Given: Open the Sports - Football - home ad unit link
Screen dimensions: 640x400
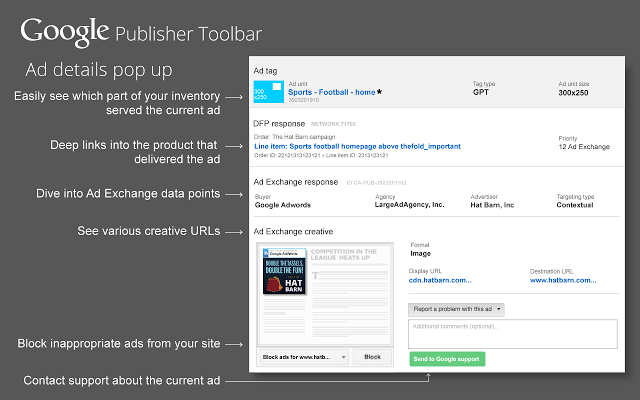Looking at the screenshot, I should 331,92.
